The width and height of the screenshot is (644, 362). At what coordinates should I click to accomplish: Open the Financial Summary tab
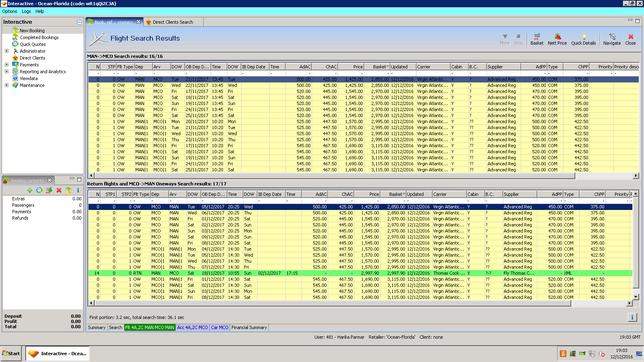(x=249, y=327)
